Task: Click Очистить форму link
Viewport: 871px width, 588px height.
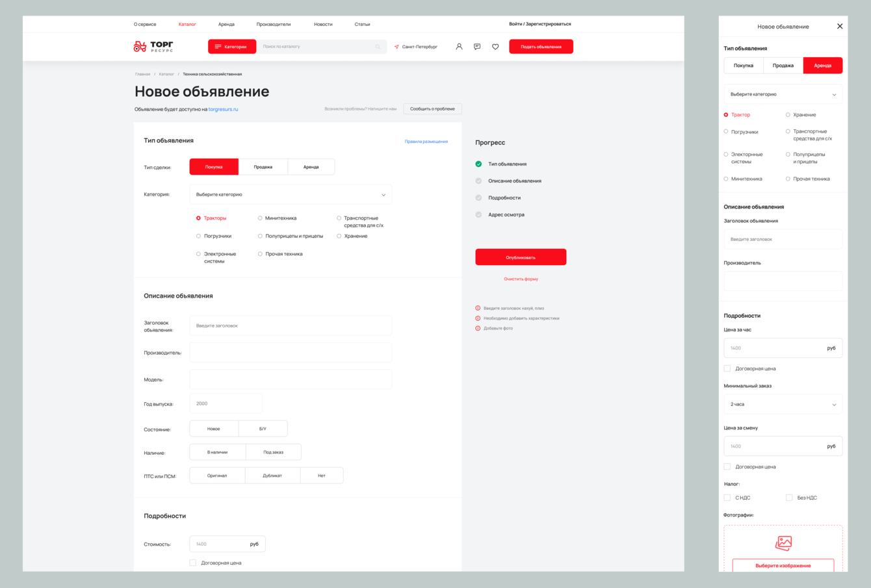Action: [521, 279]
